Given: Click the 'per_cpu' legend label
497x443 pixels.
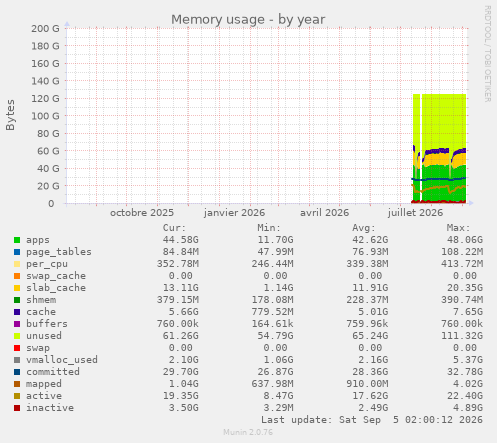Looking at the screenshot, I should tap(47, 264).
